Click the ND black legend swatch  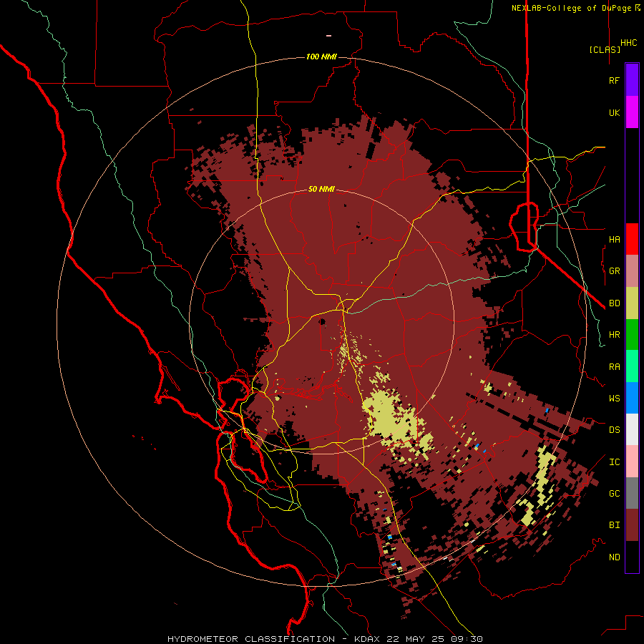coord(632,557)
